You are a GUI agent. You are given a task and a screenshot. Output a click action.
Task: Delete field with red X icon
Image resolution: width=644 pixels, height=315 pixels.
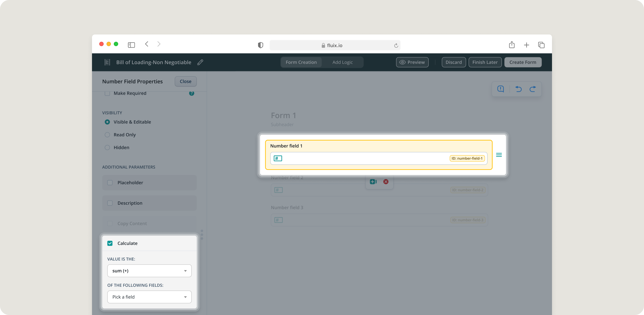(x=386, y=182)
